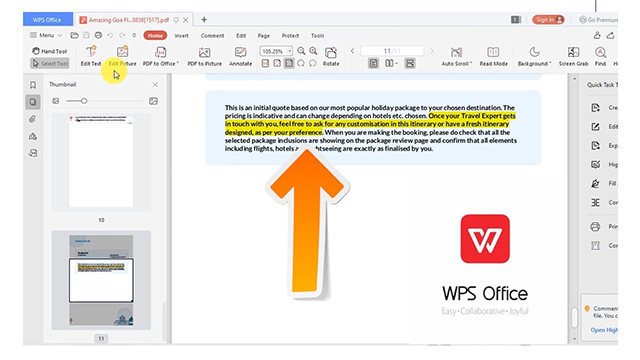
Task: Enlarge thumbnails with large image icon
Action: point(153,101)
